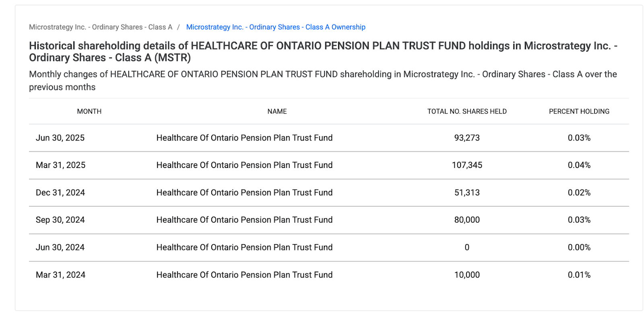Click the Jun 30, 2024 date cell
644x313 pixels.
point(60,247)
